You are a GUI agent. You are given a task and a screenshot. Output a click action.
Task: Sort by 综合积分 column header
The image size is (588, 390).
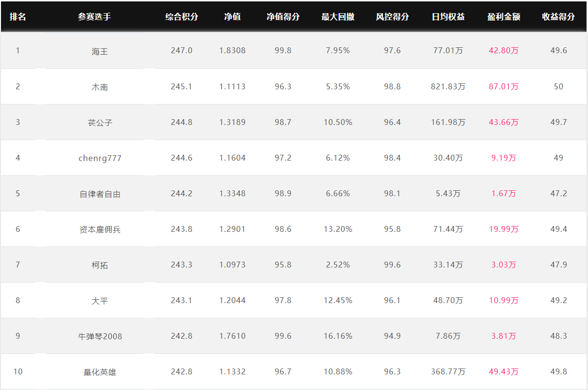point(182,17)
